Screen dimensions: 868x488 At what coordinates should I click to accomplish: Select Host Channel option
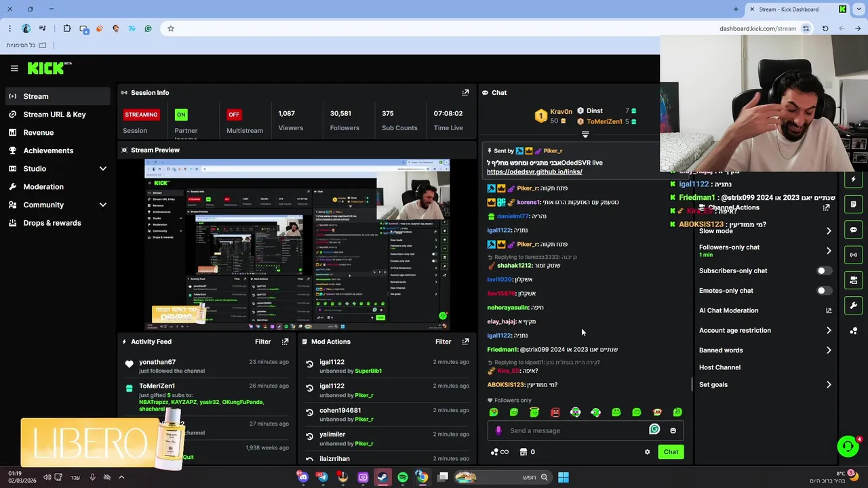[x=719, y=367]
